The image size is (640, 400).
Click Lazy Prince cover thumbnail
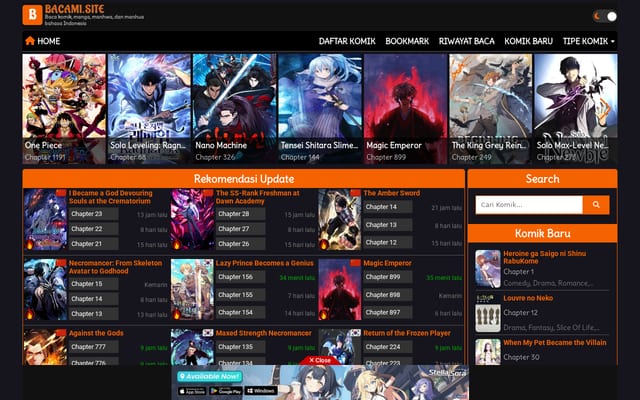click(x=192, y=289)
